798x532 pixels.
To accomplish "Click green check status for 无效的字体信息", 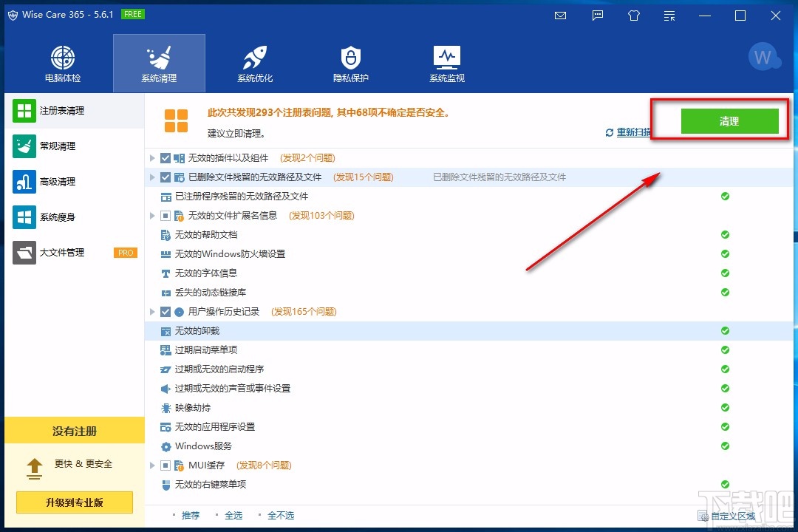I will 726,273.
